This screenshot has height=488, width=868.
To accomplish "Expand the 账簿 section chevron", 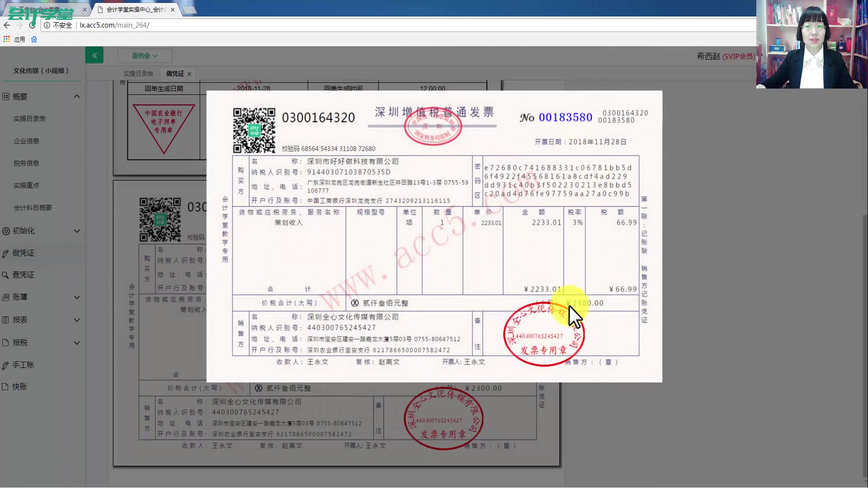I will pos(77,297).
